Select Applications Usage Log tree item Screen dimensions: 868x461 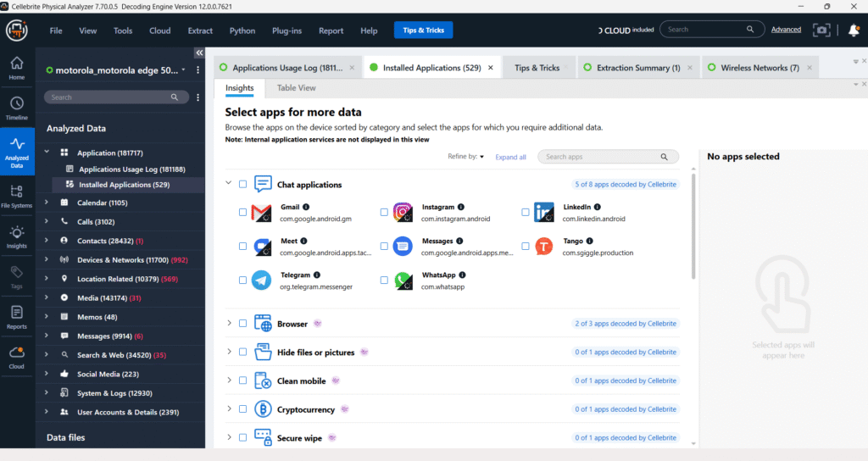pos(131,169)
